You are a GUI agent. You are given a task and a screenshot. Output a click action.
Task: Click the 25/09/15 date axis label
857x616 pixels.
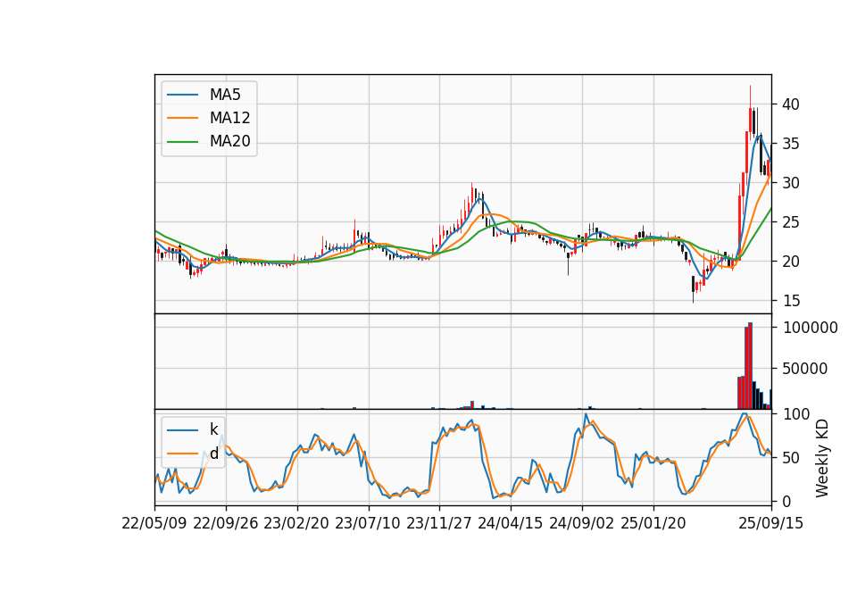pyautogui.click(x=771, y=523)
